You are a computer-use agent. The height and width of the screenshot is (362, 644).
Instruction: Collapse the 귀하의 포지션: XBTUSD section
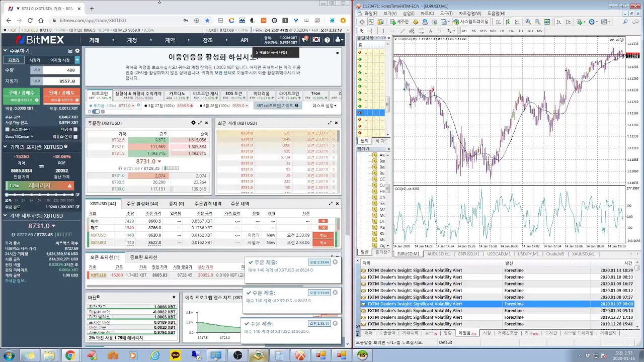6,147
